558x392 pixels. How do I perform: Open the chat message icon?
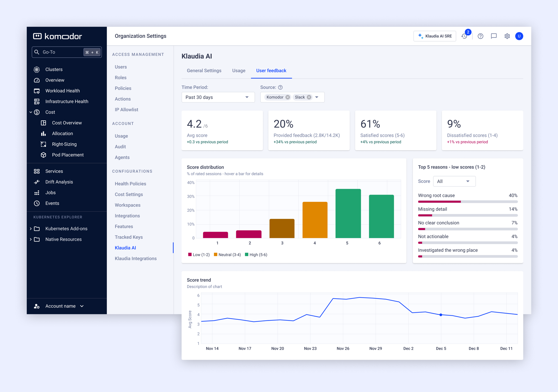494,36
